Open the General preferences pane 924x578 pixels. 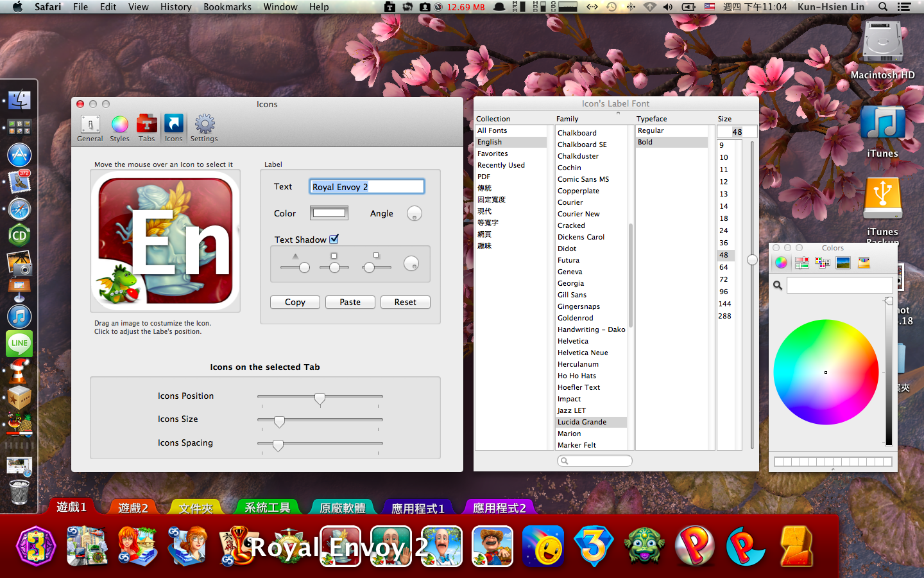click(90, 128)
